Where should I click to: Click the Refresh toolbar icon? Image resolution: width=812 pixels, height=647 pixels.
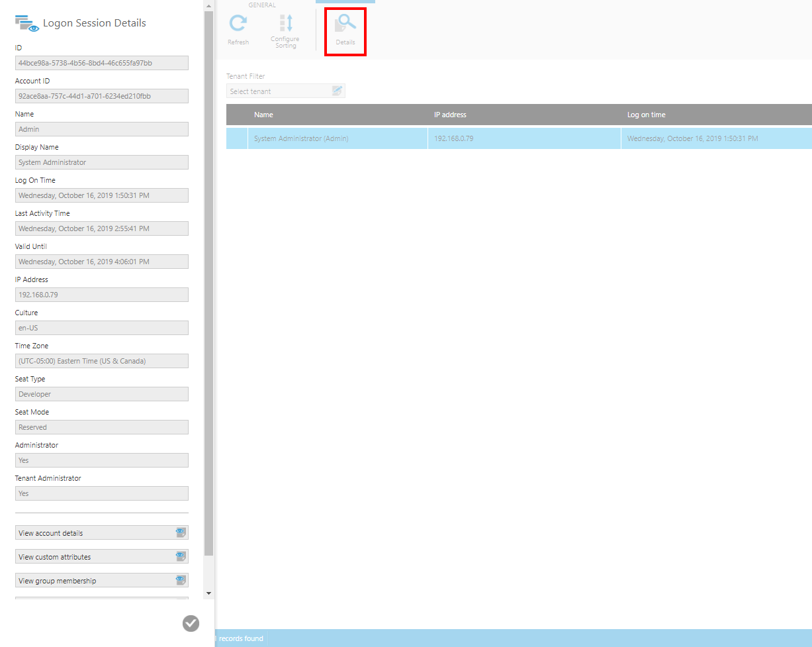point(238,25)
